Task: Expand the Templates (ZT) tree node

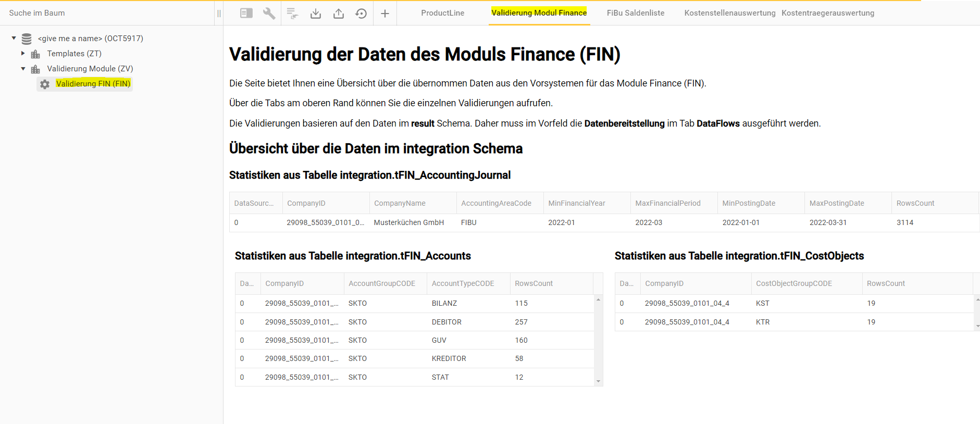Action: [x=23, y=53]
